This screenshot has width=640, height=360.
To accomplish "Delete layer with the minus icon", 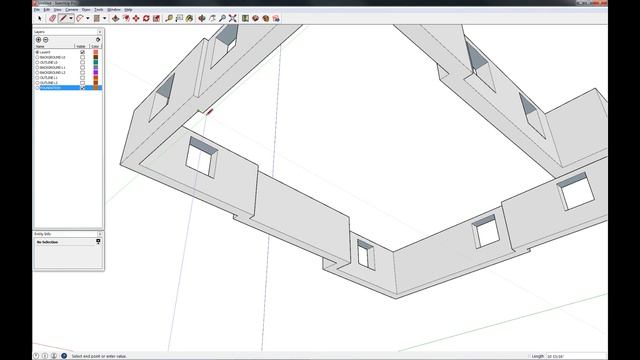I will pyautogui.click(x=46, y=40).
